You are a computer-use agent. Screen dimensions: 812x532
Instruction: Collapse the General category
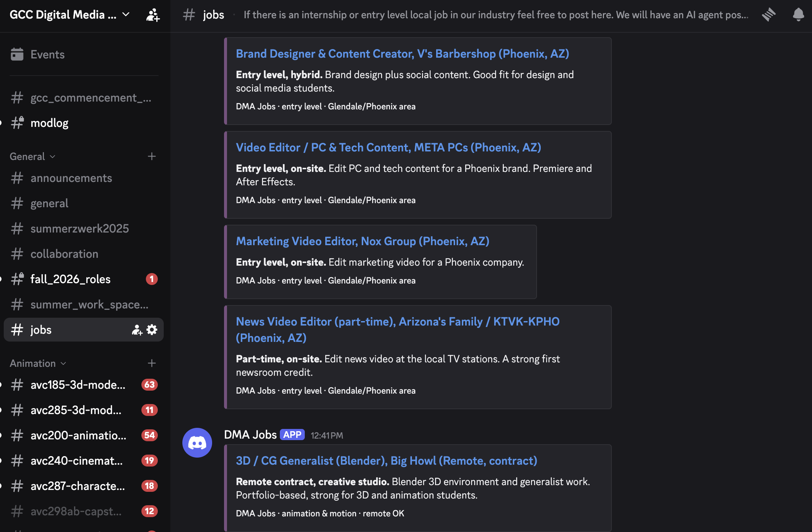point(33,156)
